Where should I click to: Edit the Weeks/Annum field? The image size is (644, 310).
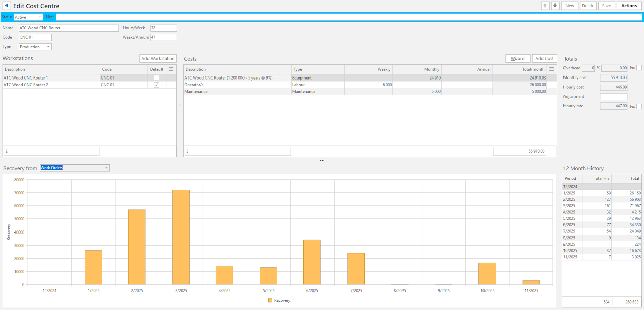[164, 37]
